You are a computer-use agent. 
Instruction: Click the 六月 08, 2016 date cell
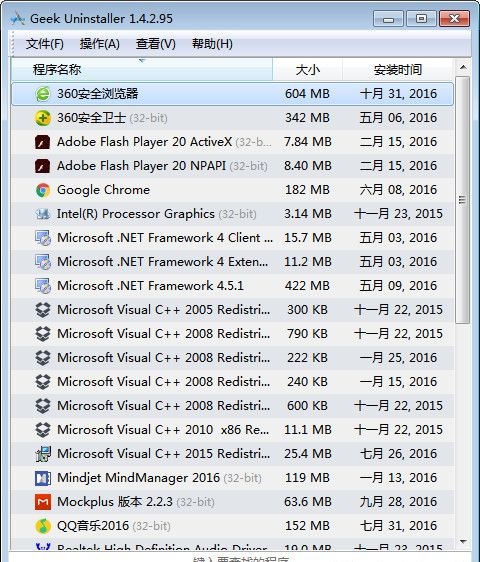point(398,190)
